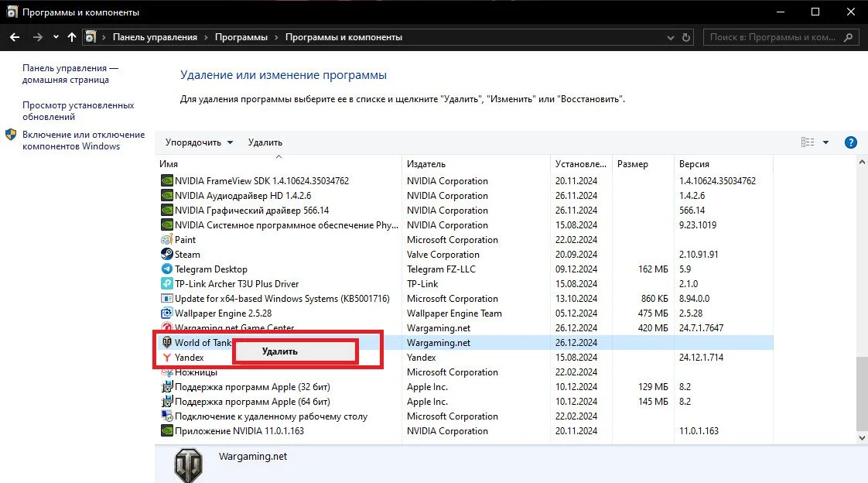Viewport: 868px width, 483px height.
Task: Click the TP-Link Archer T3U driver icon
Action: click(166, 283)
